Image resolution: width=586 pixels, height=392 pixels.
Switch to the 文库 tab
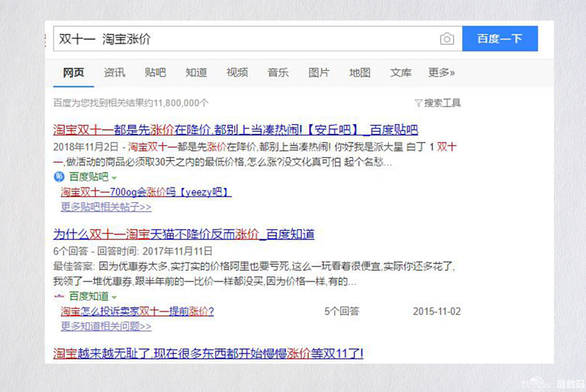tap(401, 72)
